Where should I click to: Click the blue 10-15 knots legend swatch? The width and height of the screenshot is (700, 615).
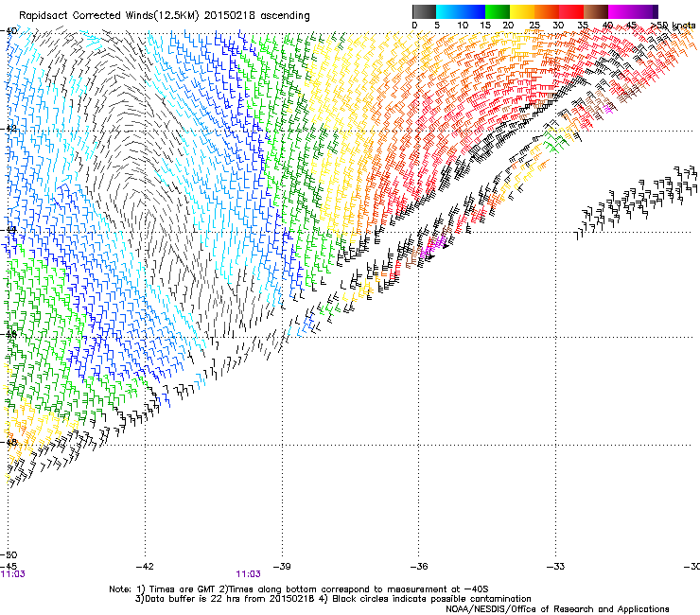point(473,11)
